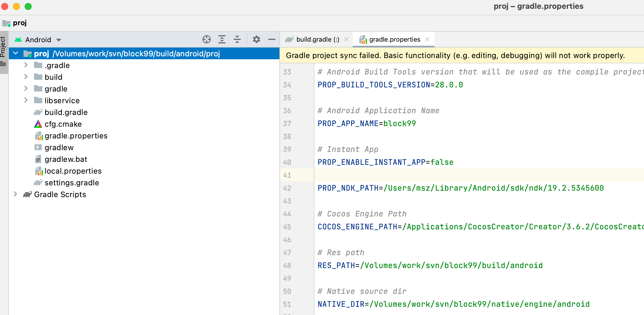644x315 pixels.
Task: Click the Expand All icon in Project panel
Action: pos(222,39)
